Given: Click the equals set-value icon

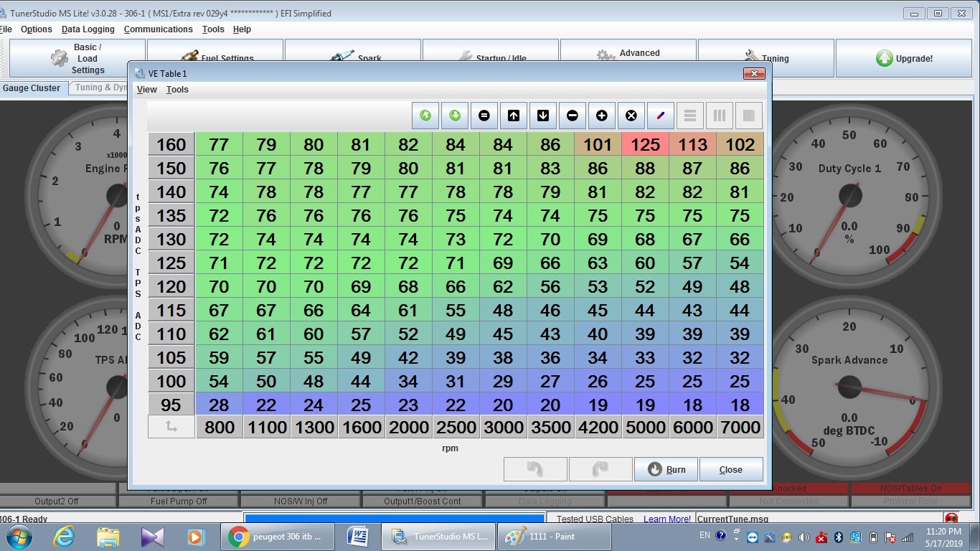Looking at the screenshot, I should tap(484, 116).
